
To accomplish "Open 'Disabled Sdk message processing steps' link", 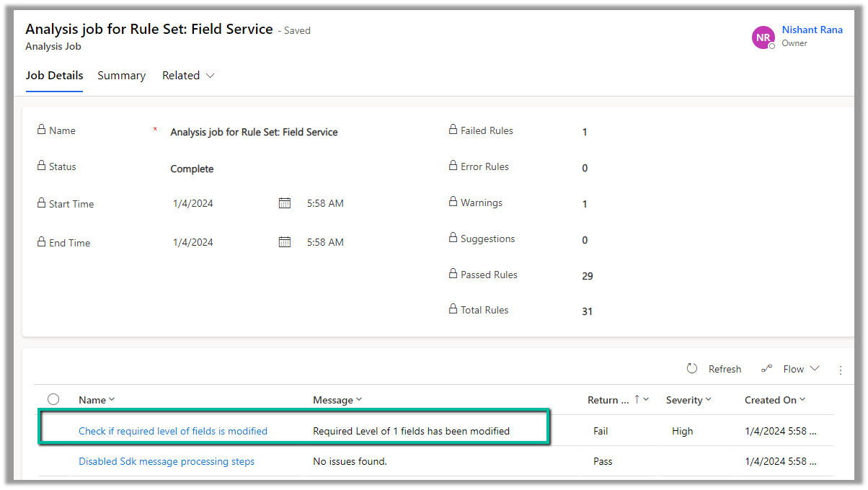I will tap(167, 461).
